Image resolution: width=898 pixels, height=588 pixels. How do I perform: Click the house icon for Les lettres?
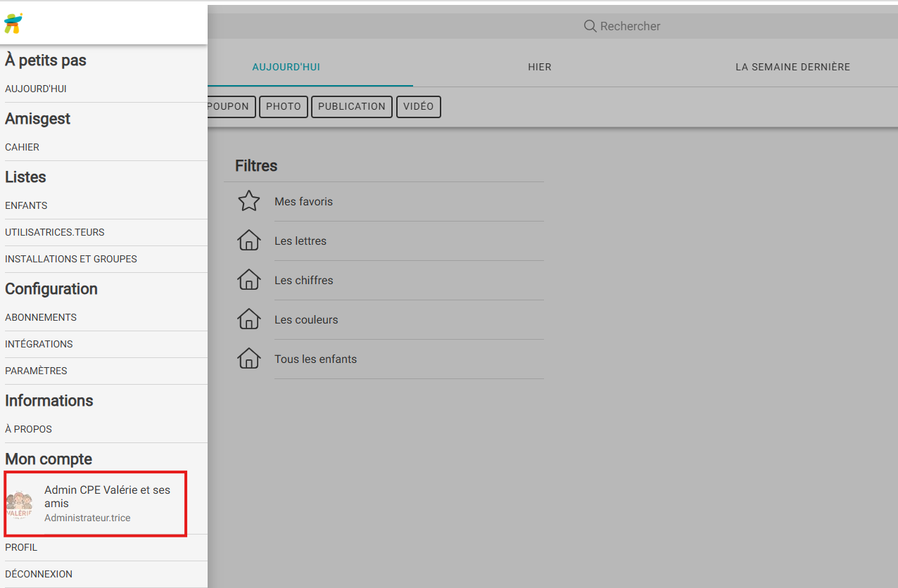(x=249, y=241)
